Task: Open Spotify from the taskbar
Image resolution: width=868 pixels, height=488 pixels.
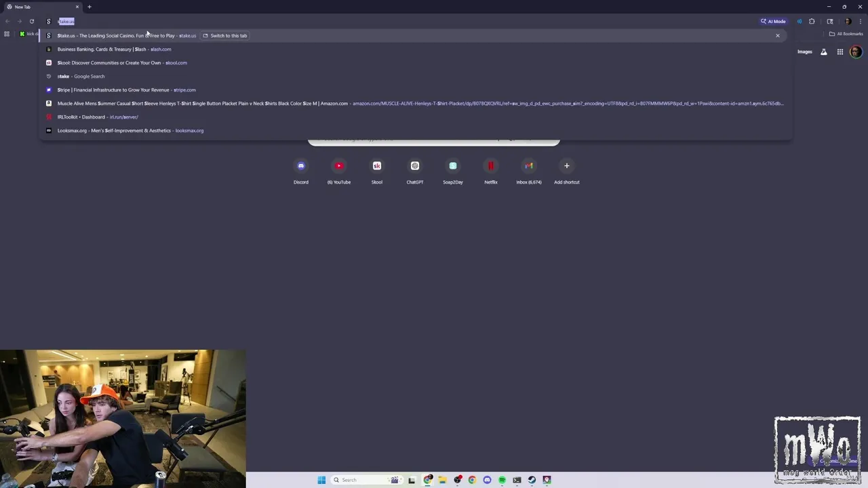Action: [502, 480]
